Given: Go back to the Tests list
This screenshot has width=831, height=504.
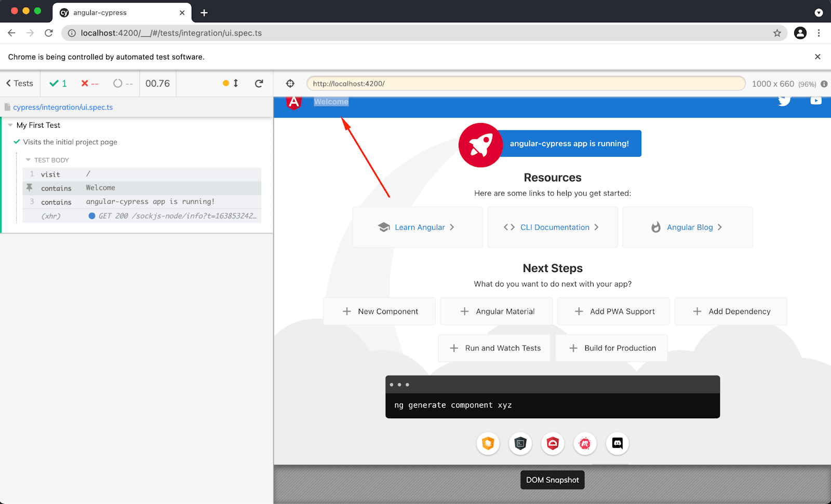Looking at the screenshot, I should (20, 83).
